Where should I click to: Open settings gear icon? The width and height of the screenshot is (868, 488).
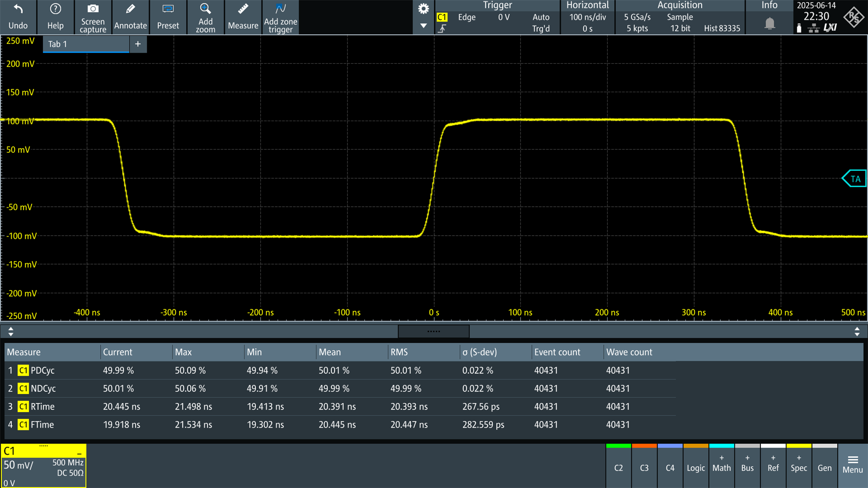click(423, 9)
